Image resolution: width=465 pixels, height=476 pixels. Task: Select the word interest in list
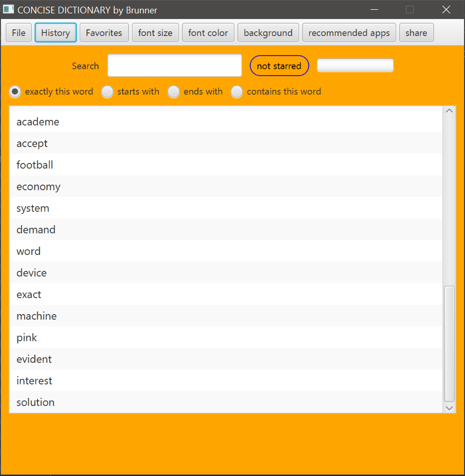pos(226,380)
